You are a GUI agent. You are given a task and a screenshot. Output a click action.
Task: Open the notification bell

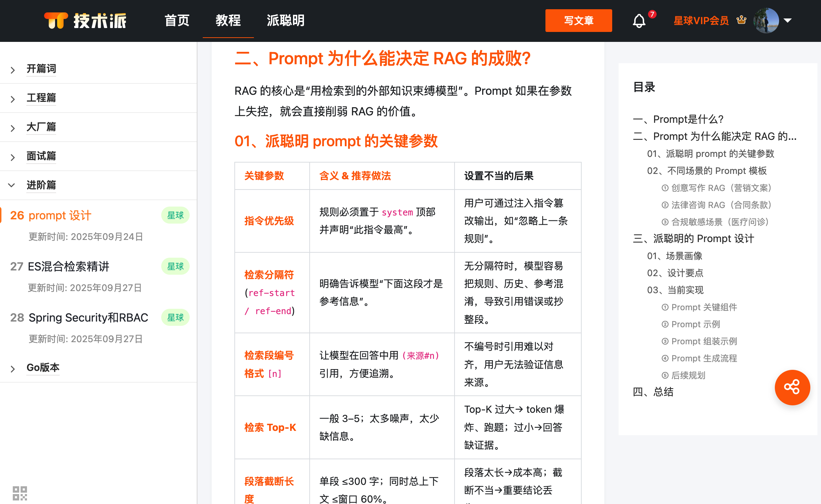pyautogui.click(x=639, y=21)
